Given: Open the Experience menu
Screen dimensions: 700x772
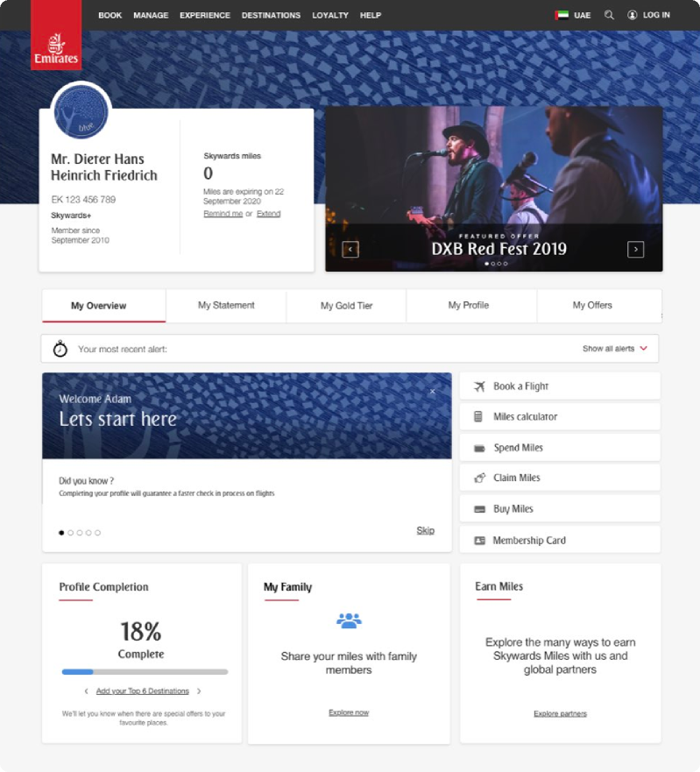Looking at the screenshot, I should pos(205,15).
